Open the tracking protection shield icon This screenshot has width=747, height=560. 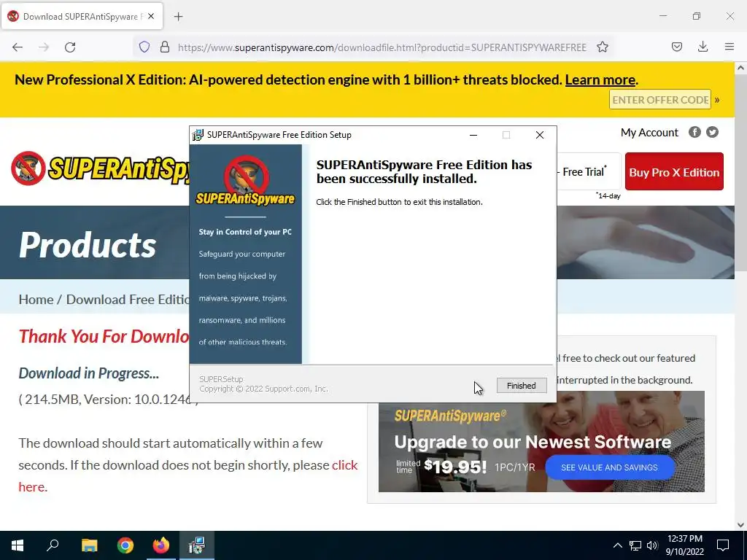click(x=144, y=47)
